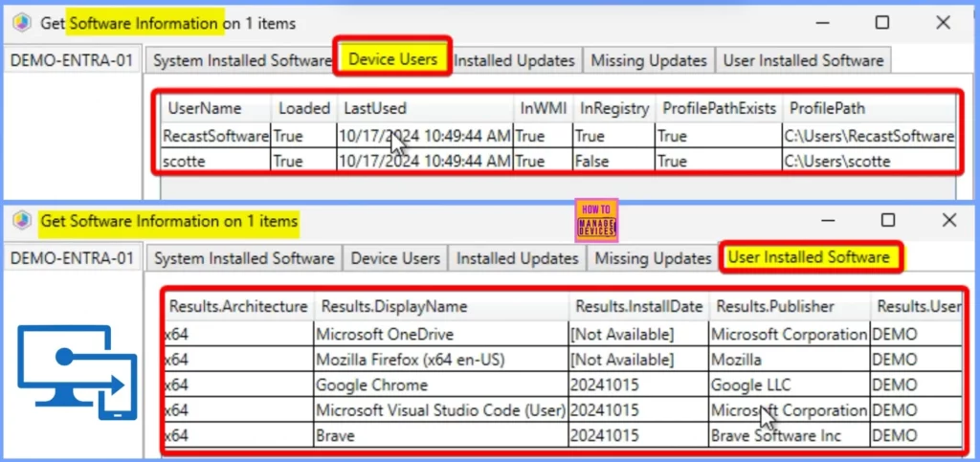
Task: Sort by UserName column header
Action: click(216, 108)
